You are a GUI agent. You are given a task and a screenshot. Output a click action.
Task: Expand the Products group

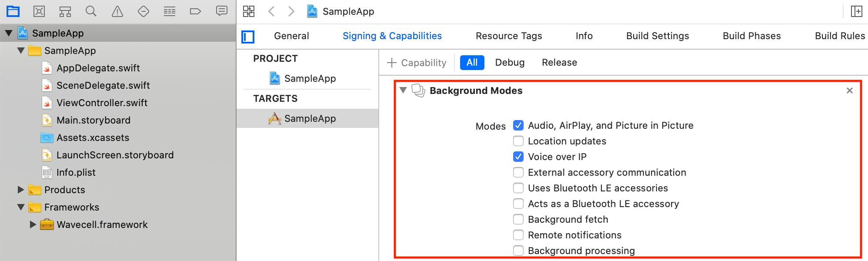pyautogui.click(x=21, y=190)
